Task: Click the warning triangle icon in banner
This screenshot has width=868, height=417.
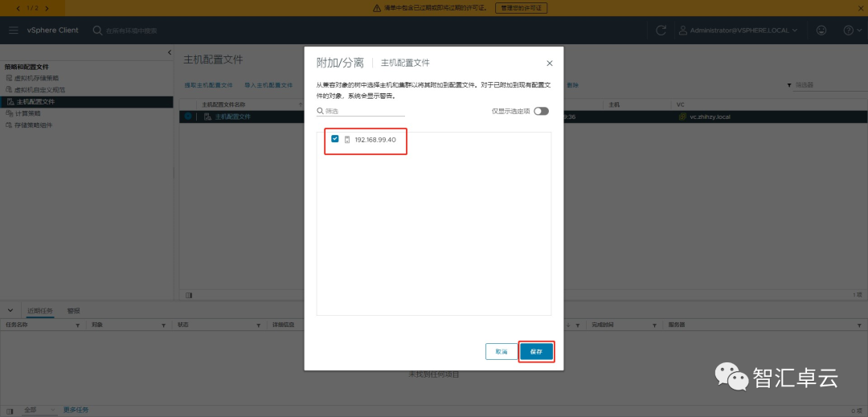Action: tap(378, 8)
